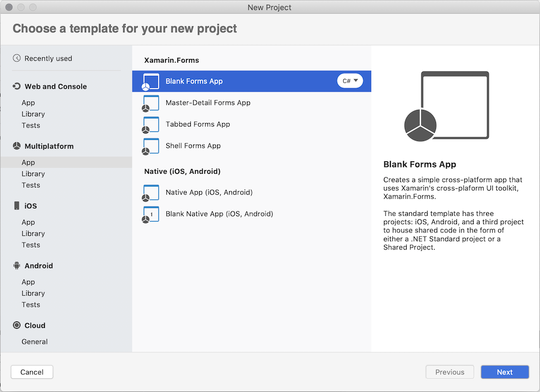Select the Web and Console heading
This screenshot has height=392, width=540.
click(56, 87)
